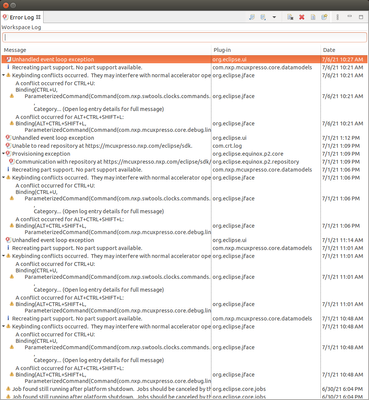
Task: Select Unhandled event loop exception at 11:14 AM
Action: 184,240
